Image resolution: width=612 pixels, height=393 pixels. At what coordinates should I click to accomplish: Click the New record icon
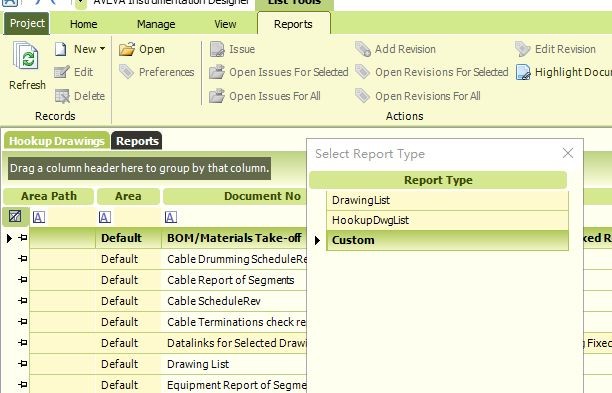(60, 49)
